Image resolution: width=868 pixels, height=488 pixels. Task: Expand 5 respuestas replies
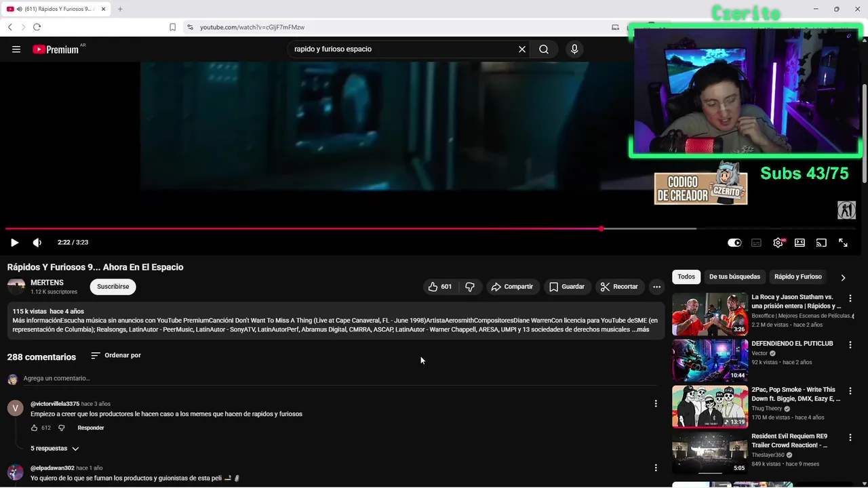pyautogui.click(x=55, y=449)
